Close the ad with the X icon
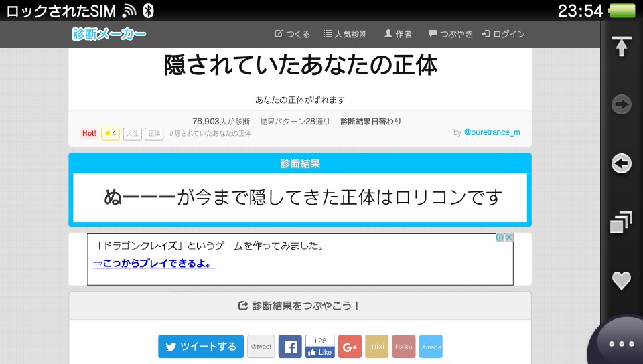The height and width of the screenshot is (364, 643). click(509, 237)
